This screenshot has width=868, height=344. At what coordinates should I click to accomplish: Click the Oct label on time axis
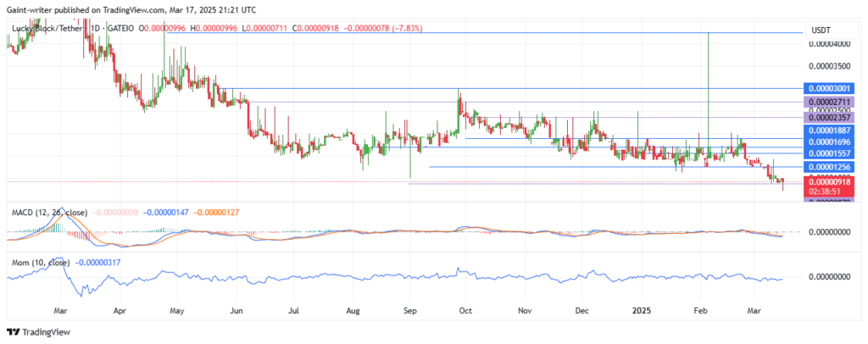pos(466,311)
